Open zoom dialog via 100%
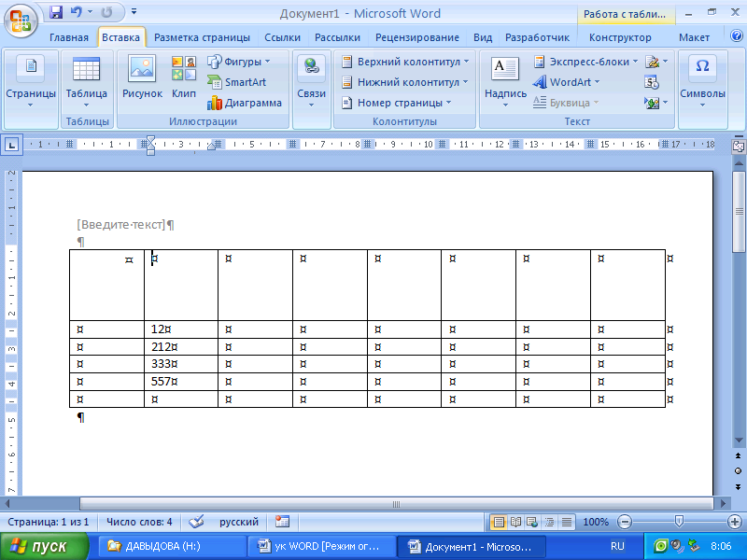This screenshot has width=747, height=560. point(596,523)
